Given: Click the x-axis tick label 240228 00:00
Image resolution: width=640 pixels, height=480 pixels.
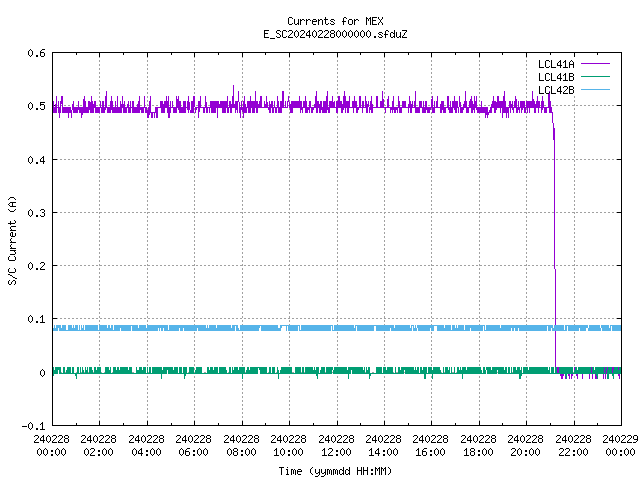Looking at the screenshot, I should pos(51,446).
